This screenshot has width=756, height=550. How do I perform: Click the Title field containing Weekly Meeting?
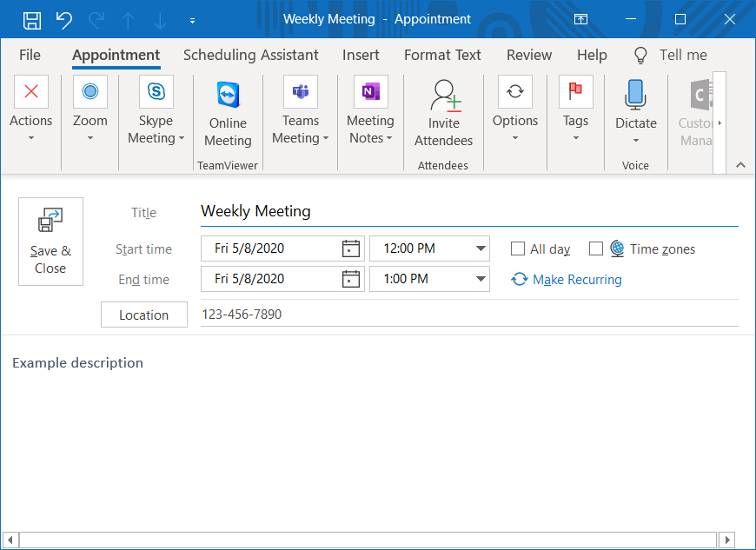(469, 211)
